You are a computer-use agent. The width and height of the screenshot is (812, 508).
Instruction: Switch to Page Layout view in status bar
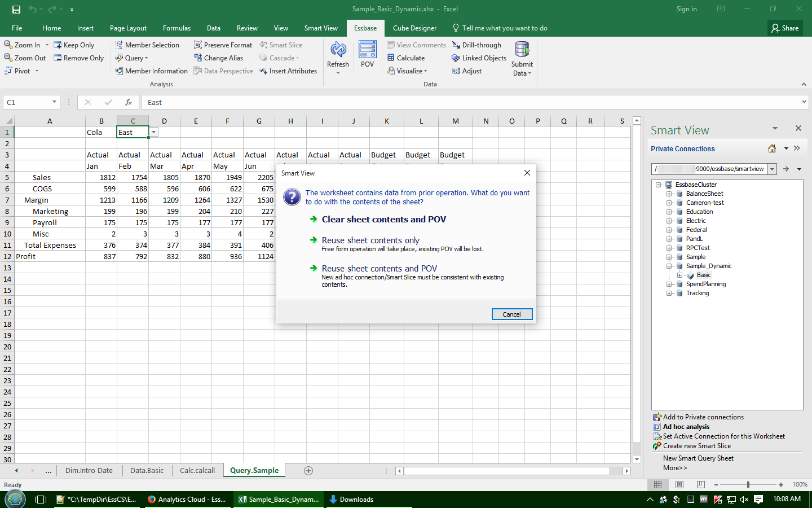pyautogui.click(x=679, y=485)
